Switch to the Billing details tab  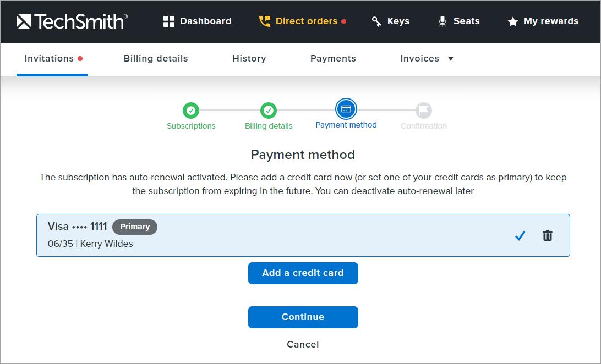(156, 58)
